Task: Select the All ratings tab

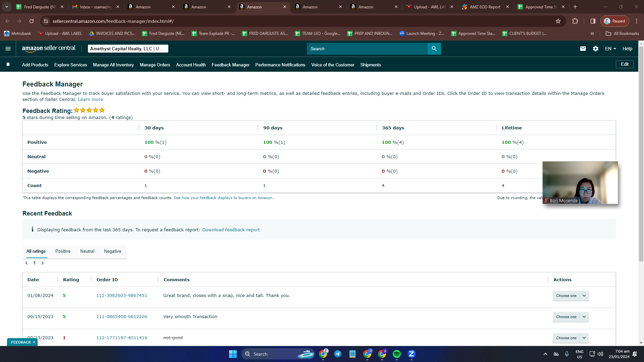Action: coord(36,251)
